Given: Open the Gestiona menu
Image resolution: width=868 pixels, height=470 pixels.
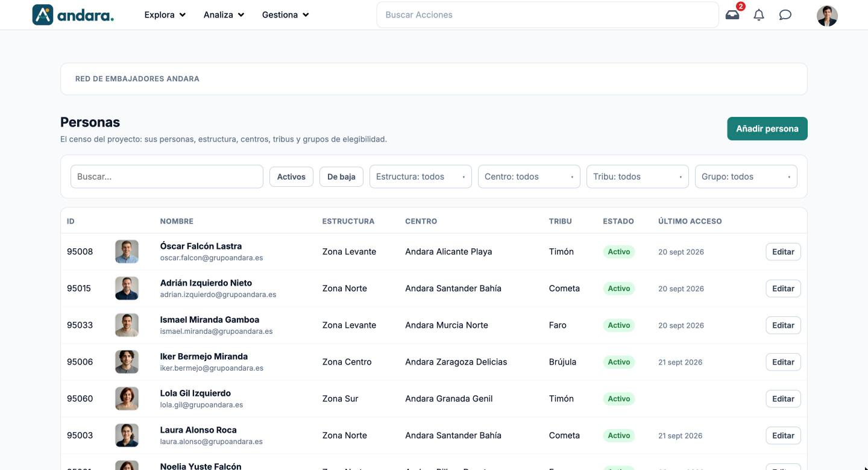Looking at the screenshot, I should point(285,15).
